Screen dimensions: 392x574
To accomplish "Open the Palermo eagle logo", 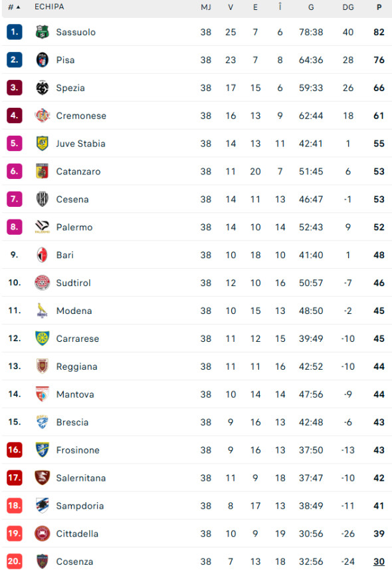I will pos(42,227).
